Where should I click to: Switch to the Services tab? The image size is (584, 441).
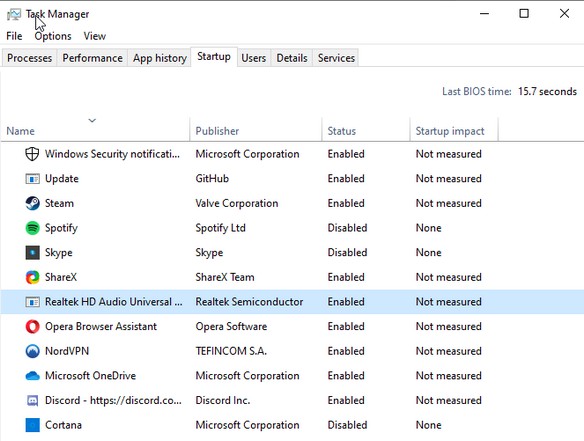(336, 58)
